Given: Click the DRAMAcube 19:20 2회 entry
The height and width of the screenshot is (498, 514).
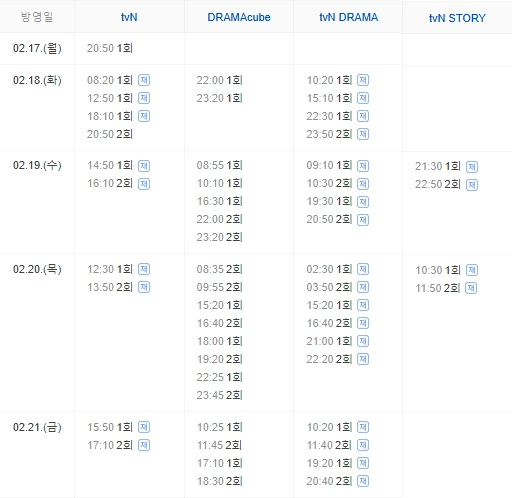Looking at the screenshot, I should [x=219, y=359].
